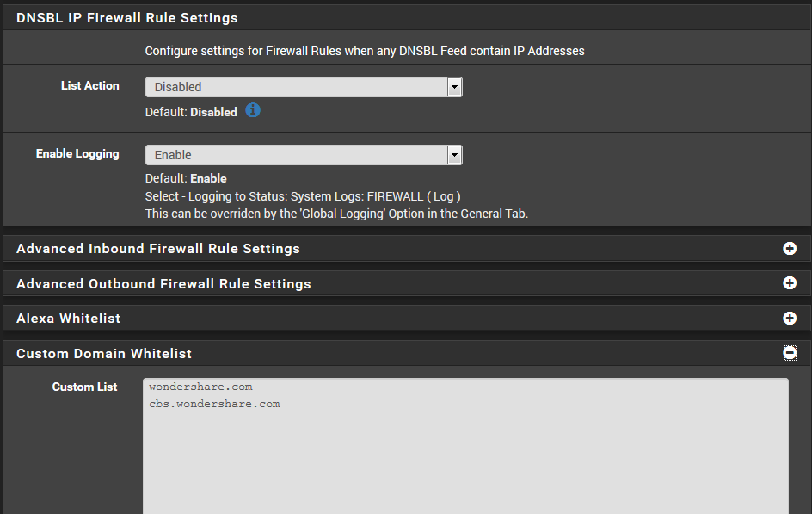Click the Advanced Inbound Firewall Rule Settings title
The image size is (812, 514).
point(158,249)
